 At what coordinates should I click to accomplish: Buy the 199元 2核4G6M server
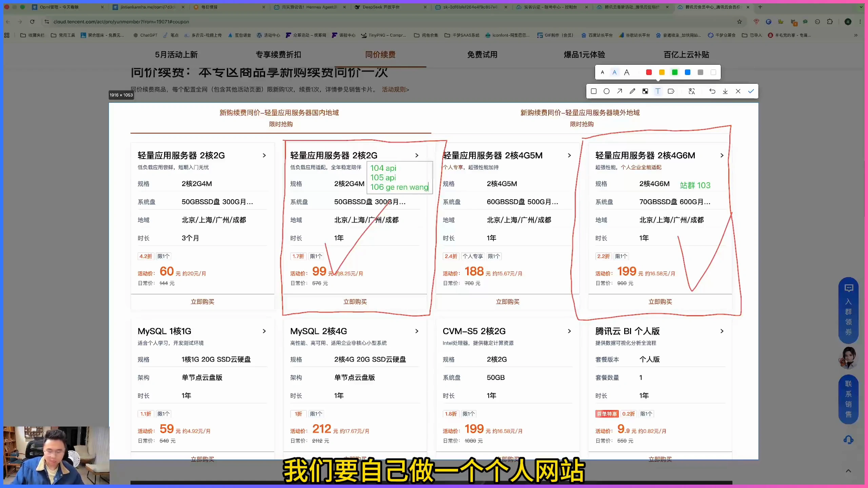click(660, 302)
